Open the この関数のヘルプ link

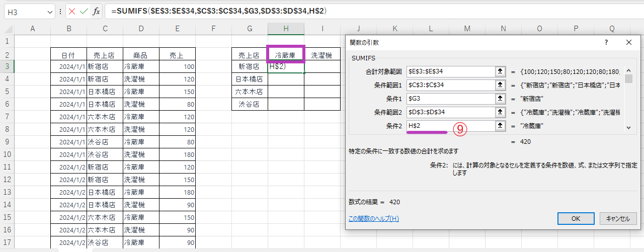373,218
